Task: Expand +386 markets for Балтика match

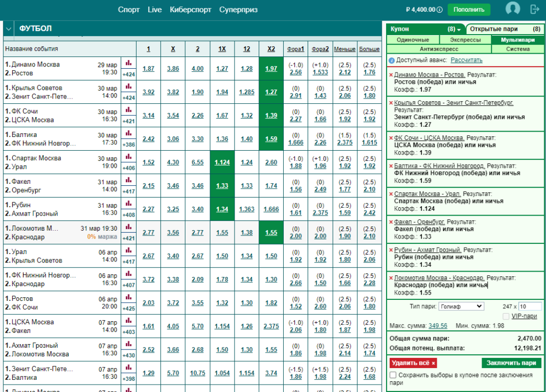Action: 129,144
